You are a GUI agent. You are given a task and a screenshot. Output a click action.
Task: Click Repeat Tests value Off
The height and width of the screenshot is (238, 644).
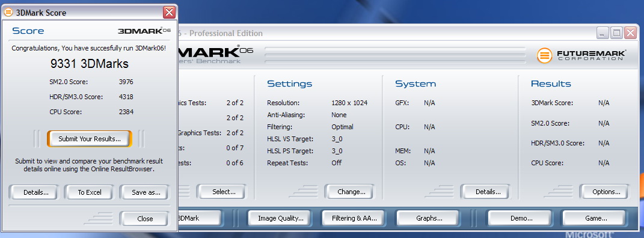336,163
